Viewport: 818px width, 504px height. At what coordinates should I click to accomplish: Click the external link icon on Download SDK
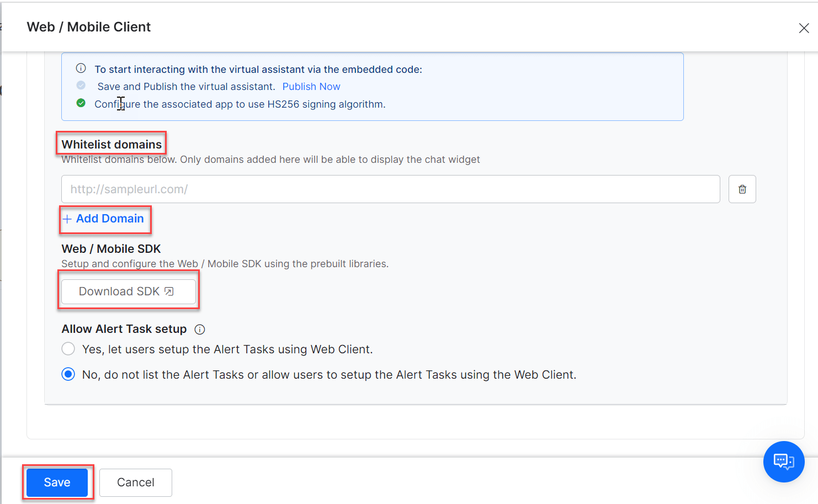click(169, 291)
